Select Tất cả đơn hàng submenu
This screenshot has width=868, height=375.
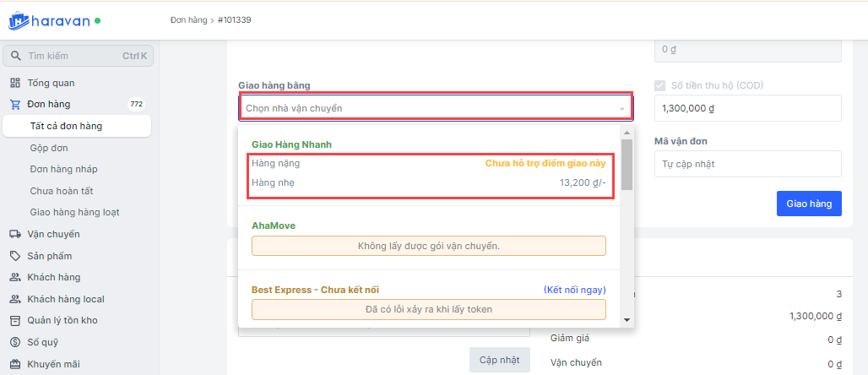(77, 126)
